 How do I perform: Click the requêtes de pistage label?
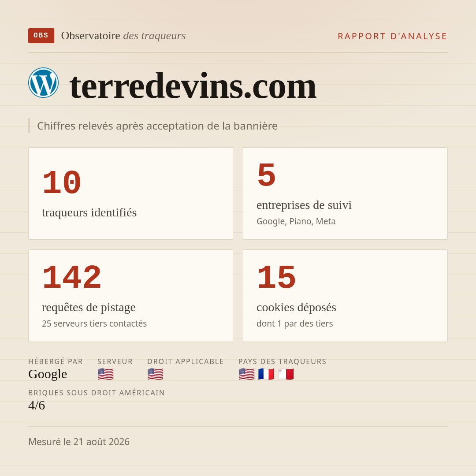[x=89, y=307]
